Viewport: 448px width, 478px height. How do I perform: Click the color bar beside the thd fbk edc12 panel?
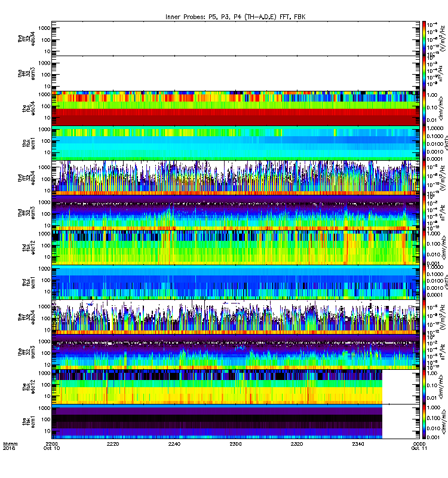(x=424, y=247)
